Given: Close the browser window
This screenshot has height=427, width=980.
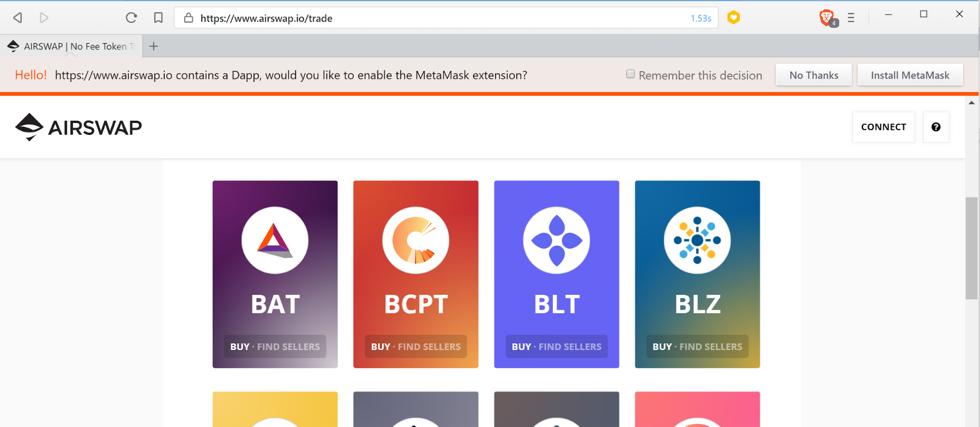Looking at the screenshot, I should click(959, 14).
